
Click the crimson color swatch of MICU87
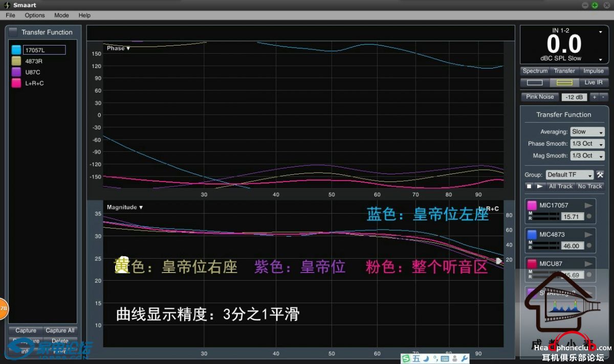532,264
